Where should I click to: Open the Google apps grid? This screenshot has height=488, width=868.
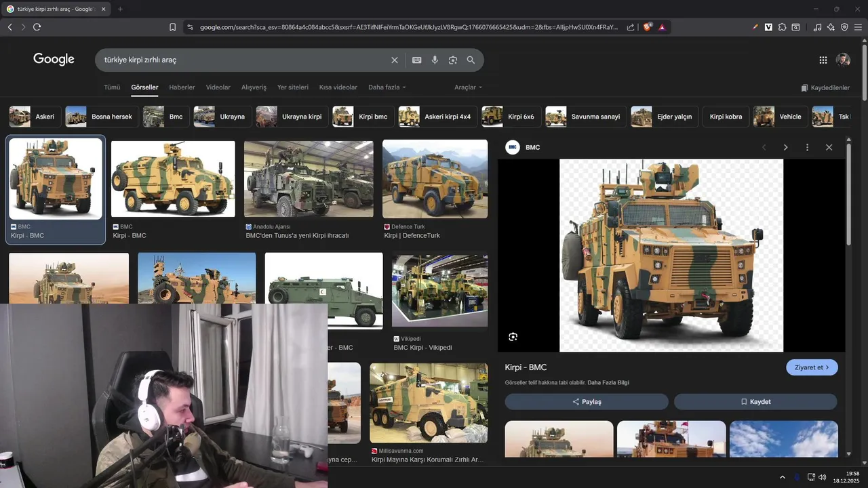823,60
